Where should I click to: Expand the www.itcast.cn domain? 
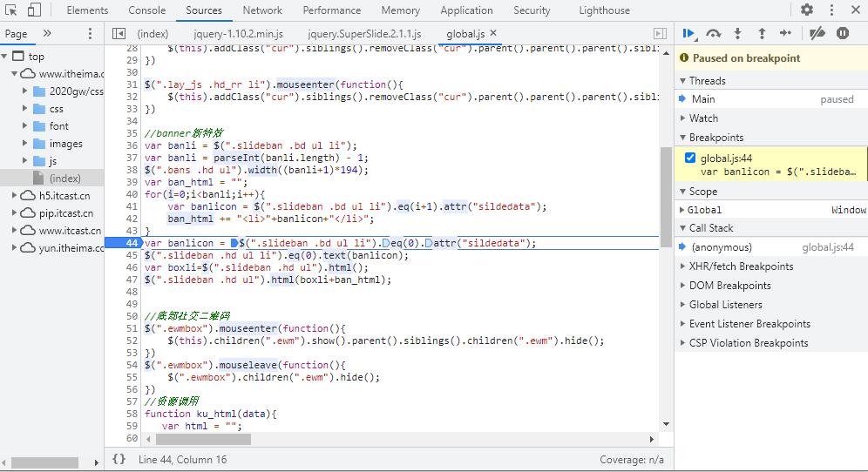(x=15, y=230)
